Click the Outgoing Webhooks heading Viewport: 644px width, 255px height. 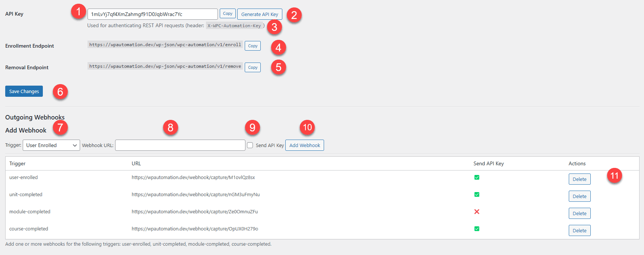point(35,117)
